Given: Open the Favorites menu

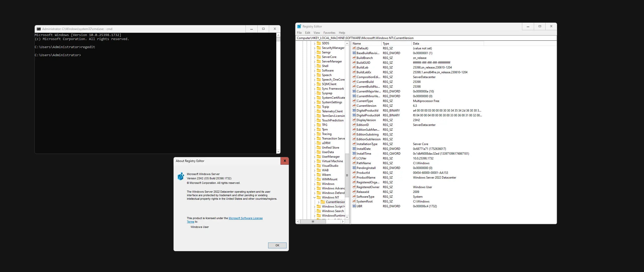Looking at the screenshot, I should [x=329, y=33].
